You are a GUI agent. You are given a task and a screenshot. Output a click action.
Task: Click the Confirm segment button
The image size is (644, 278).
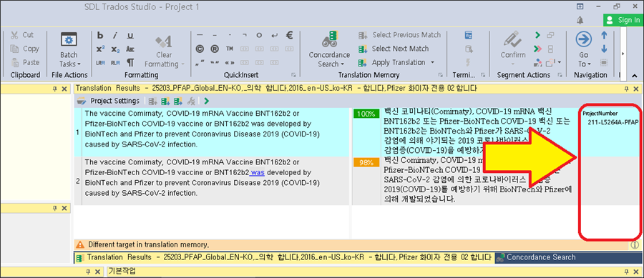512,49
